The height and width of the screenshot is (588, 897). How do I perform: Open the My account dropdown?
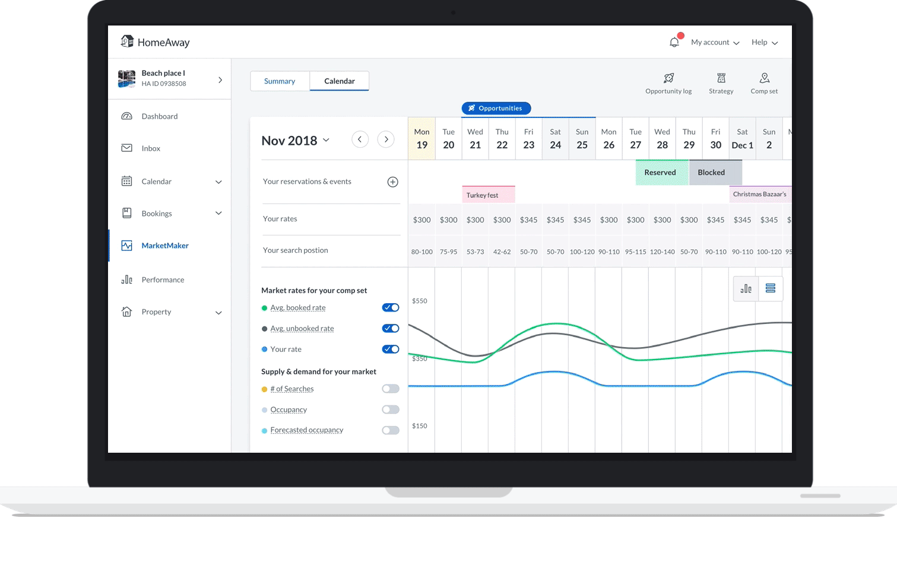tap(715, 42)
